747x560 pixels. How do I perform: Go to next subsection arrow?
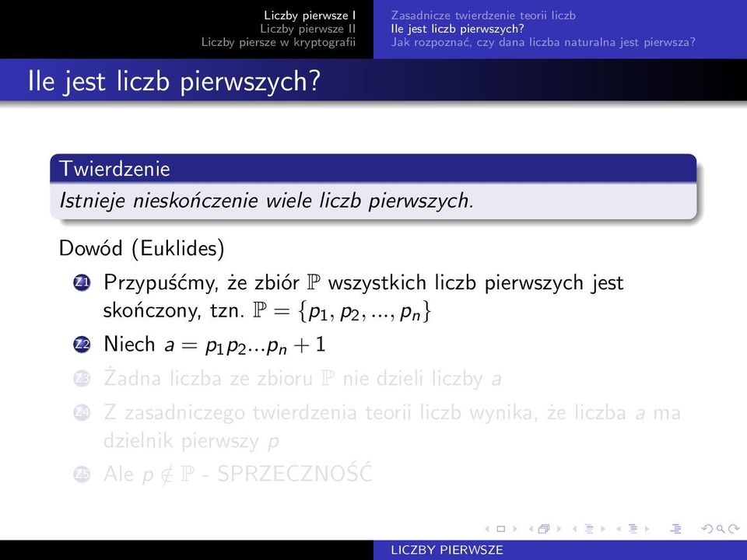[x=603, y=529]
